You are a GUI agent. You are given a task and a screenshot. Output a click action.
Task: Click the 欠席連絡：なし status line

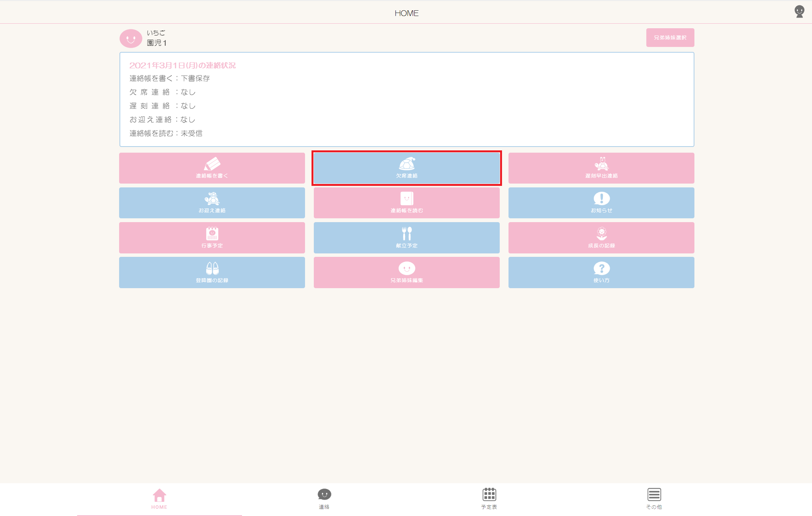(x=162, y=92)
